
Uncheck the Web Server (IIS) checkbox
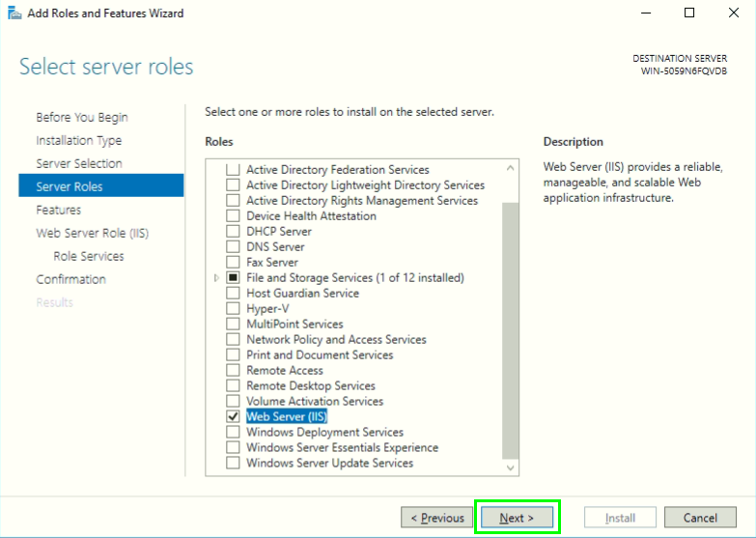point(233,416)
